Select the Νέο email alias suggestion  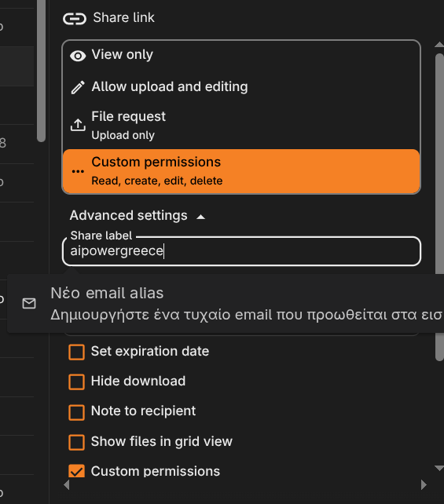[226, 304]
